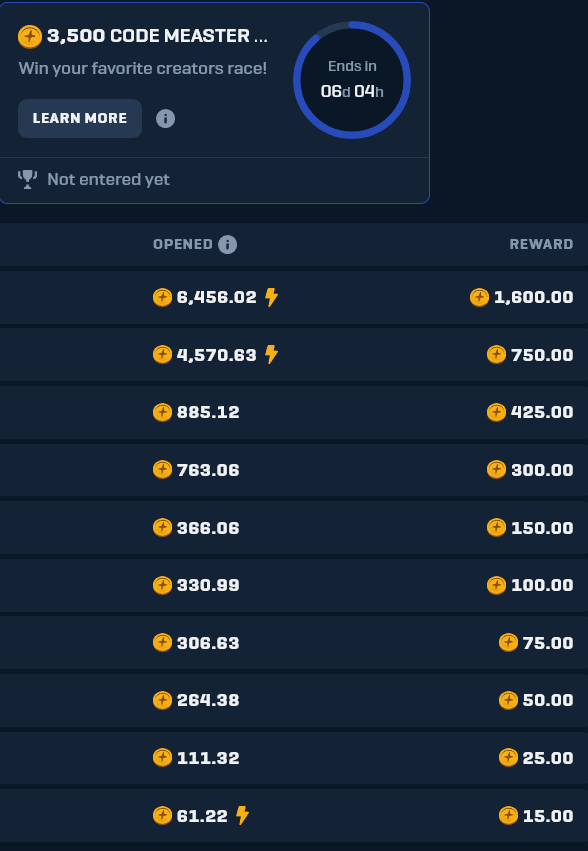Image resolution: width=588 pixels, height=851 pixels.
Task: Click lightning bolt next to 6,456.02
Action: click(x=271, y=297)
